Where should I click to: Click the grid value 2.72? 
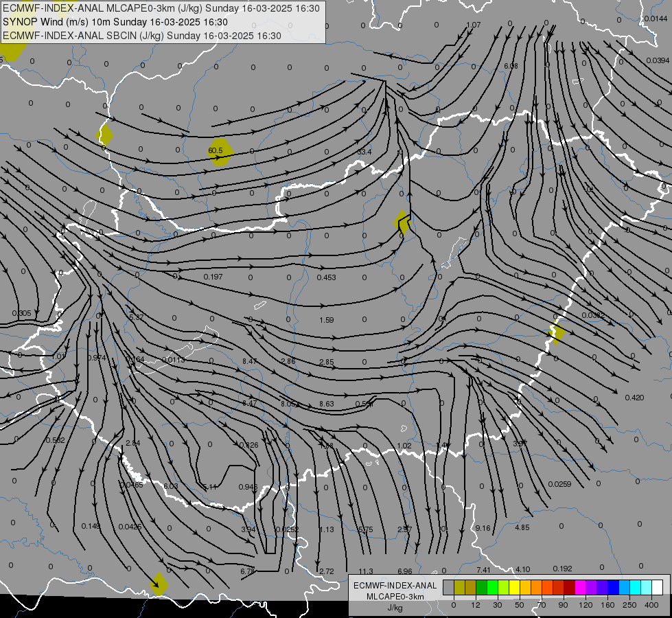tap(327, 571)
